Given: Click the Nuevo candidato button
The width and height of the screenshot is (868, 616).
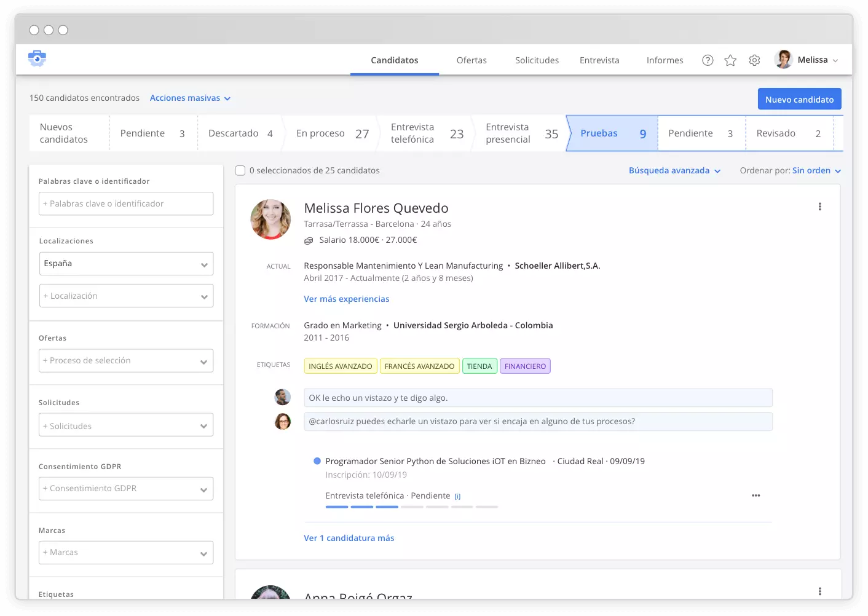Looking at the screenshot, I should pyautogui.click(x=799, y=98).
